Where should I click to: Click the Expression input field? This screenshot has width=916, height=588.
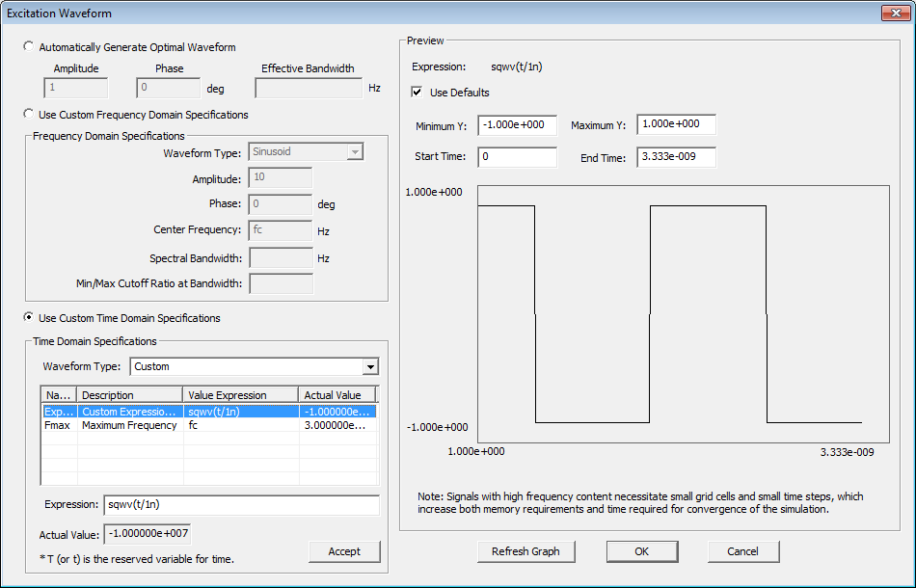[x=240, y=505]
